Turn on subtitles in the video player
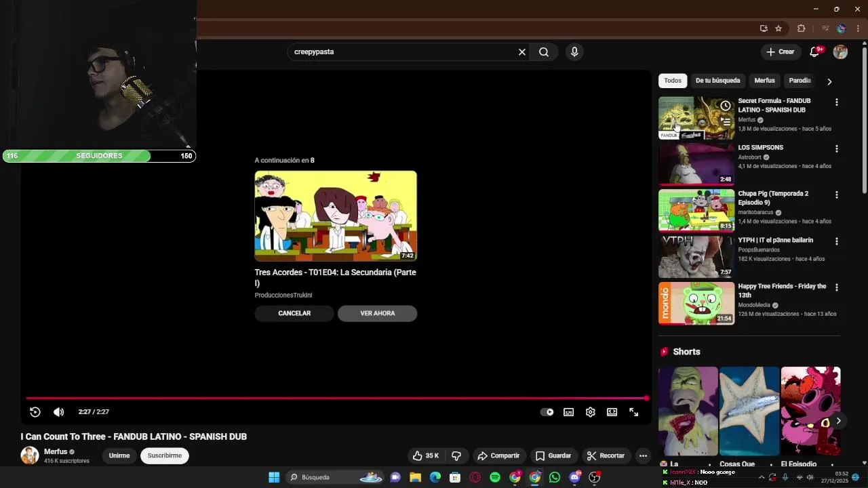This screenshot has width=868, height=488. click(x=569, y=412)
